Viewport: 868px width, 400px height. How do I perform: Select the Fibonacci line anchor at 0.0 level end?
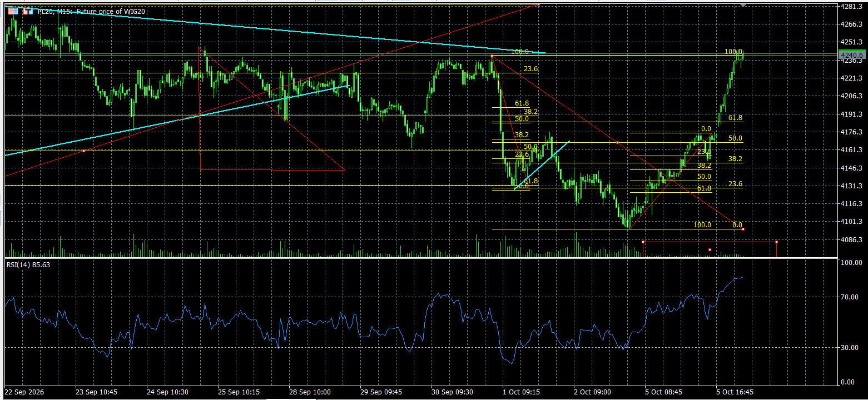pyautogui.click(x=743, y=229)
